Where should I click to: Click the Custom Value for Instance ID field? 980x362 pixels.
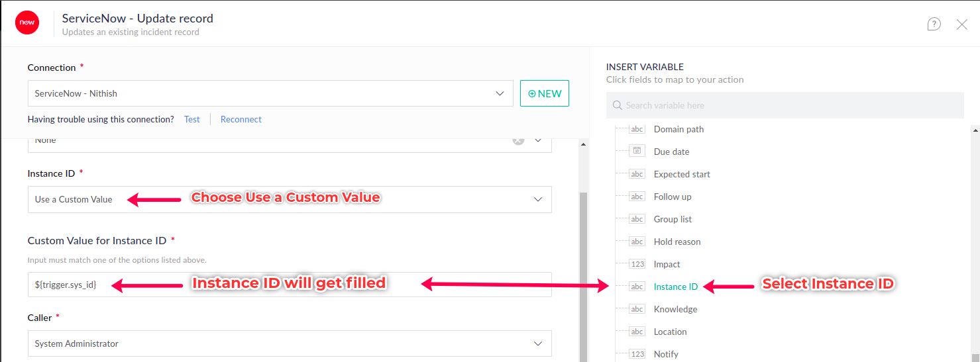pos(290,285)
